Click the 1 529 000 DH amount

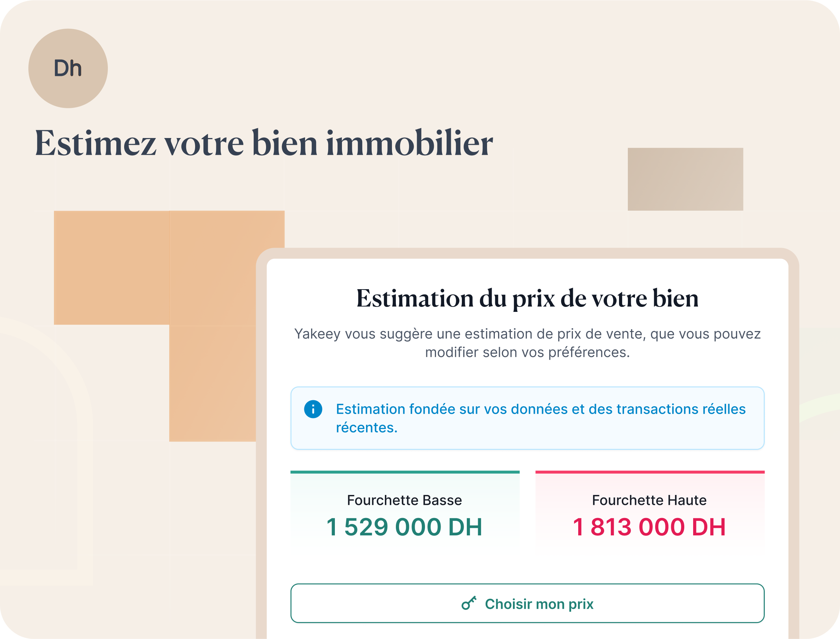[405, 527]
